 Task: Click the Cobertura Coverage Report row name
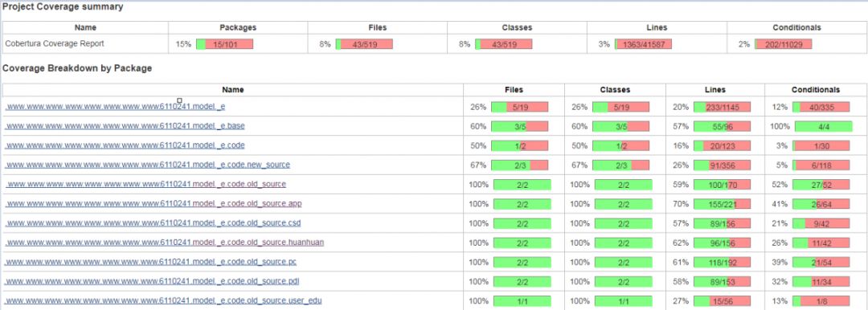click(x=55, y=43)
